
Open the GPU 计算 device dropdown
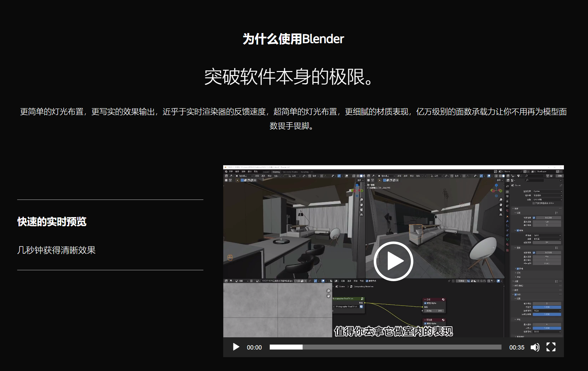(547, 200)
